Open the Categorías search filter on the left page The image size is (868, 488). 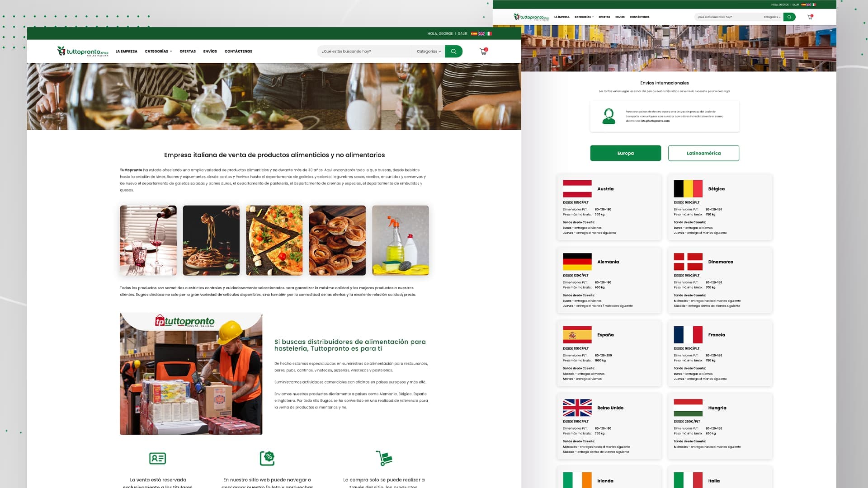point(429,52)
